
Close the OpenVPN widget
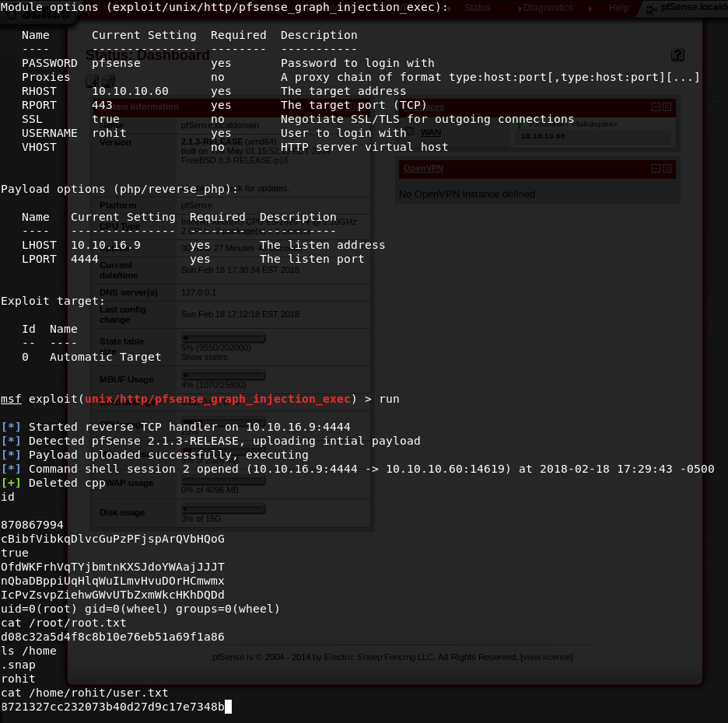tap(667, 168)
